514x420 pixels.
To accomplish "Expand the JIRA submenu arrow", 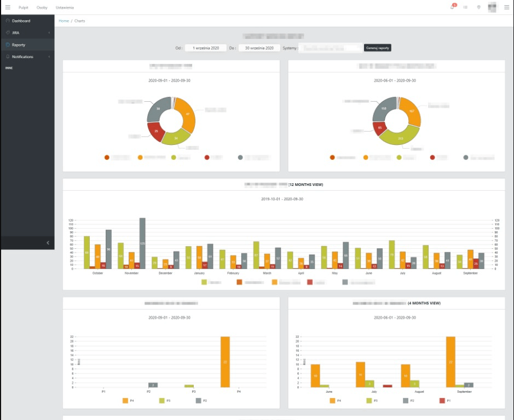I will pos(49,33).
